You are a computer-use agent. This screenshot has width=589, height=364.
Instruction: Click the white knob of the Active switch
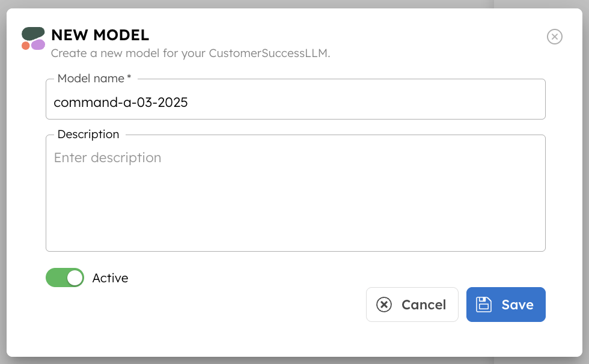pos(74,278)
